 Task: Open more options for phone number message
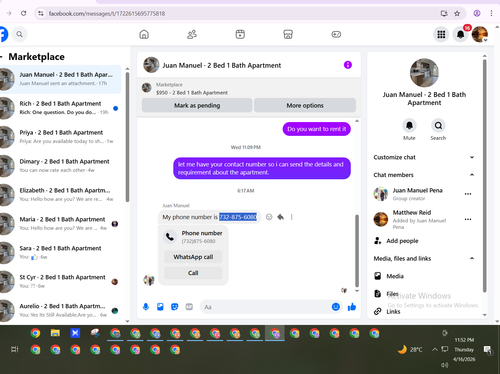292,217
